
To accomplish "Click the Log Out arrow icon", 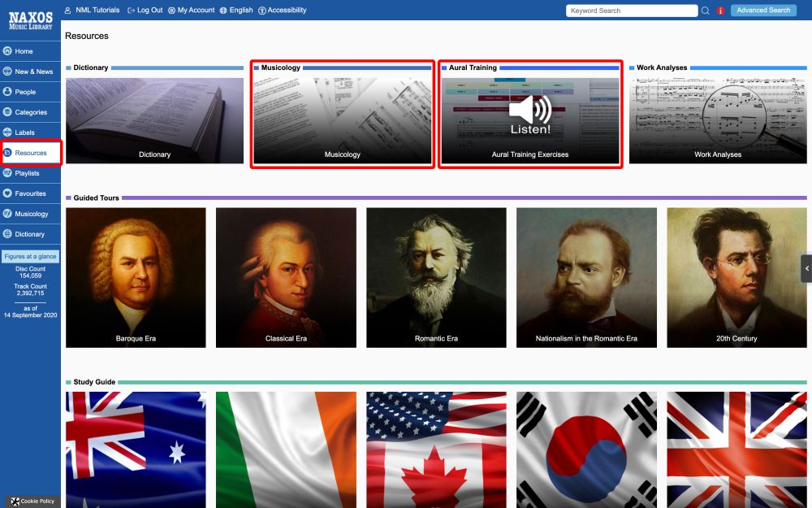I will click(x=131, y=11).
